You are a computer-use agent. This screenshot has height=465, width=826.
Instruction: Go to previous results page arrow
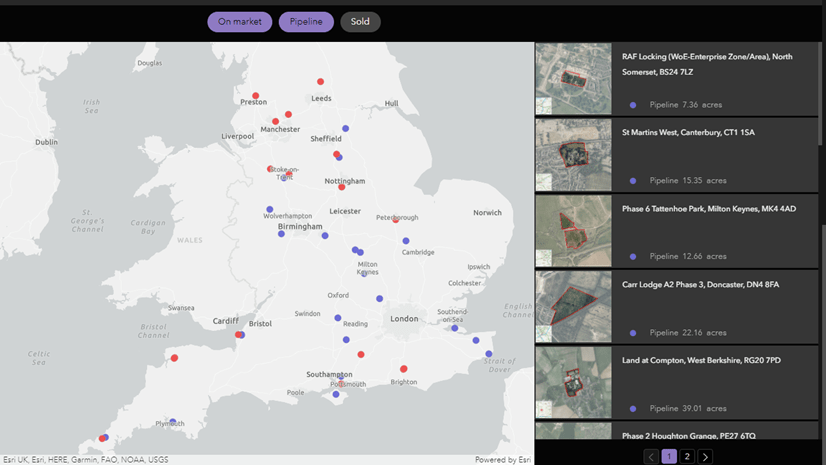[651, 457]
